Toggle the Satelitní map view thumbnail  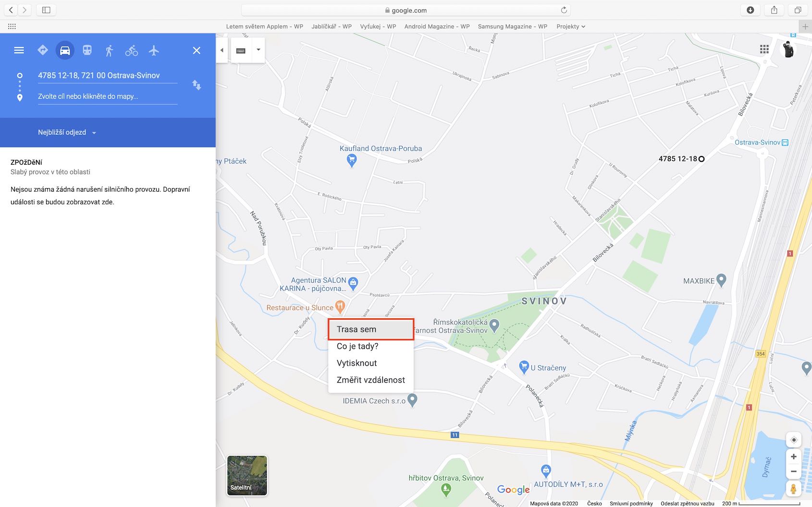pos(247,475)
